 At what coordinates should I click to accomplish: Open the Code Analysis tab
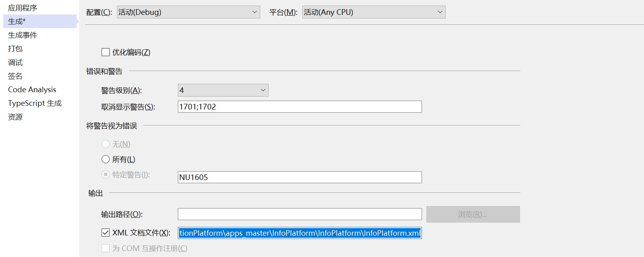click(x=32, y=90)
